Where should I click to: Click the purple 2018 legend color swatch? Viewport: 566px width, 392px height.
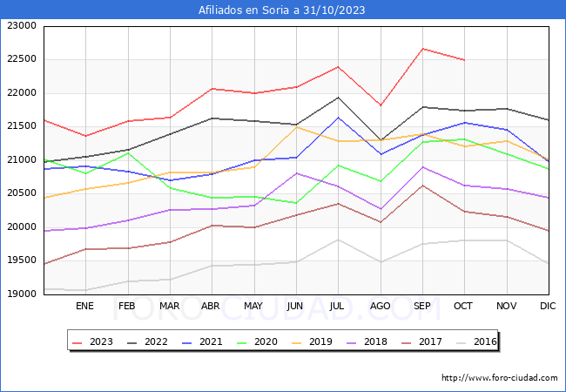click(351, 342)
